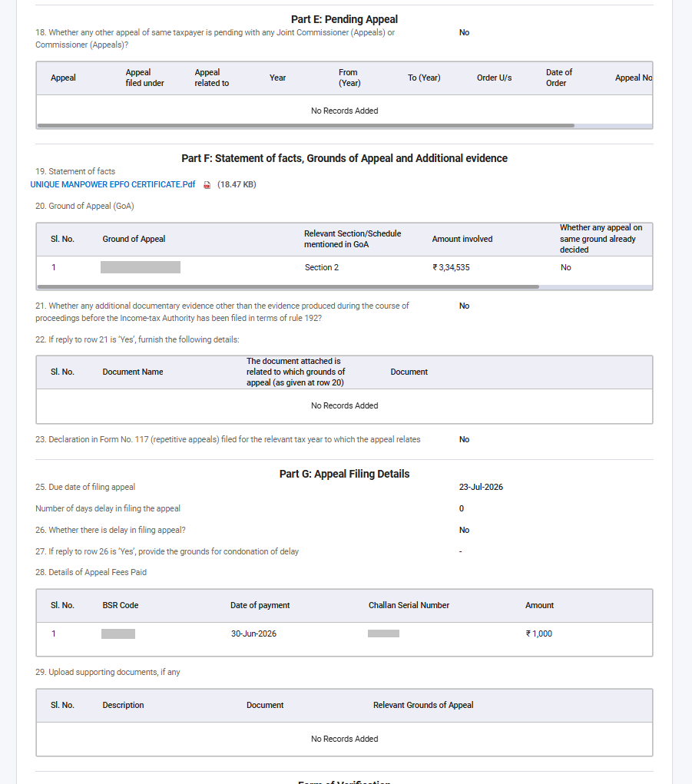Click the 'Date of Order' column header
692x784 pixels.
coord(559,78)
